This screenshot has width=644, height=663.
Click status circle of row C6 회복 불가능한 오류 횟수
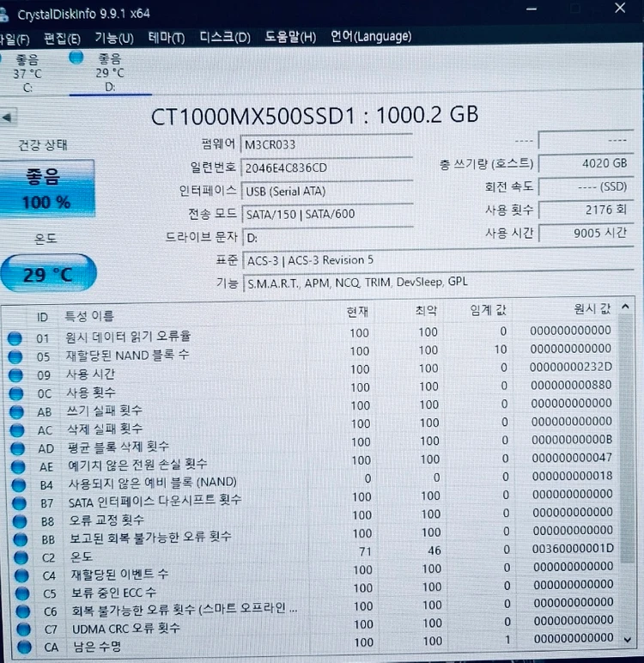pos(23,611)
